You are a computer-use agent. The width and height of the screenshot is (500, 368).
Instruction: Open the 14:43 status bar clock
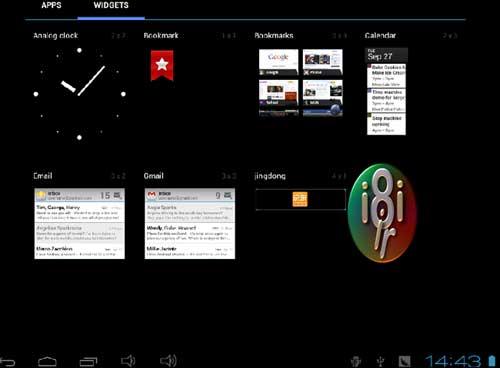click(x=453, y=361)
